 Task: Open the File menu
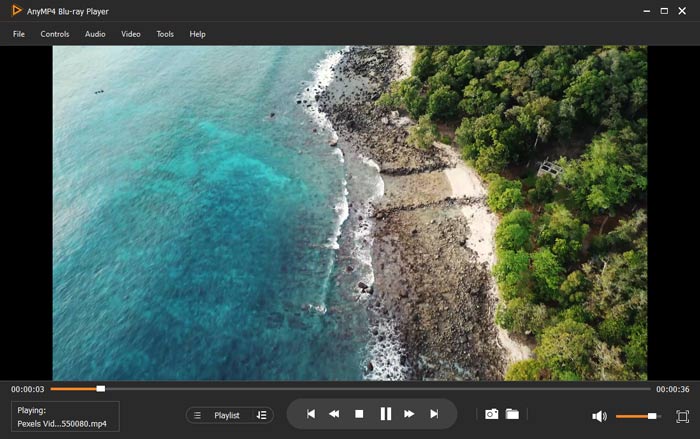point(19,34)
